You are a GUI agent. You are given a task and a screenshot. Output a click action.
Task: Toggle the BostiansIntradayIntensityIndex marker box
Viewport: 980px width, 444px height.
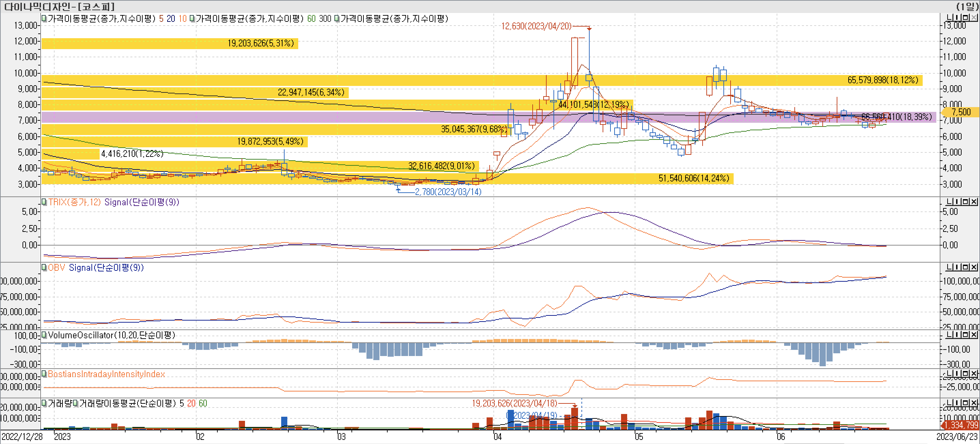pyautogui.click(x=44, y=374)
